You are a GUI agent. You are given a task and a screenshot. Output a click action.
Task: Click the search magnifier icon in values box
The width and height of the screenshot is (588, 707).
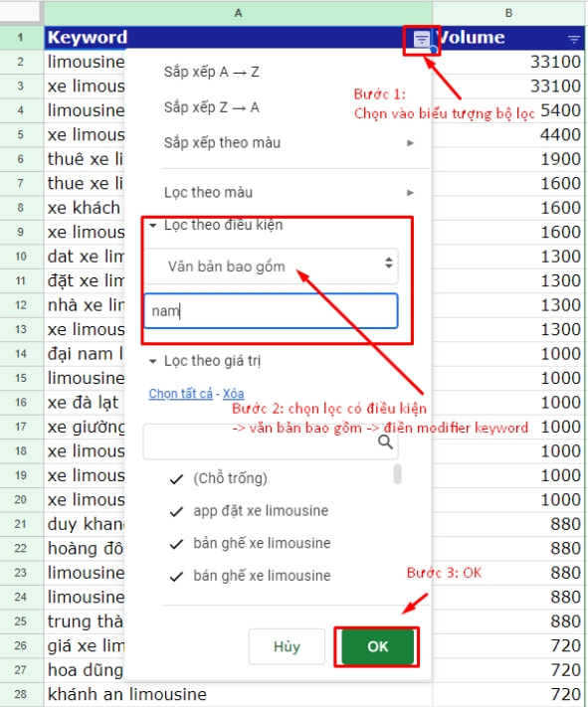(385, 442)
